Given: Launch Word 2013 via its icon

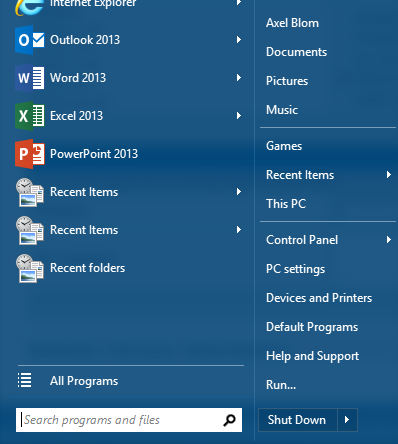Looking at the screenshot, I should 30,78.
